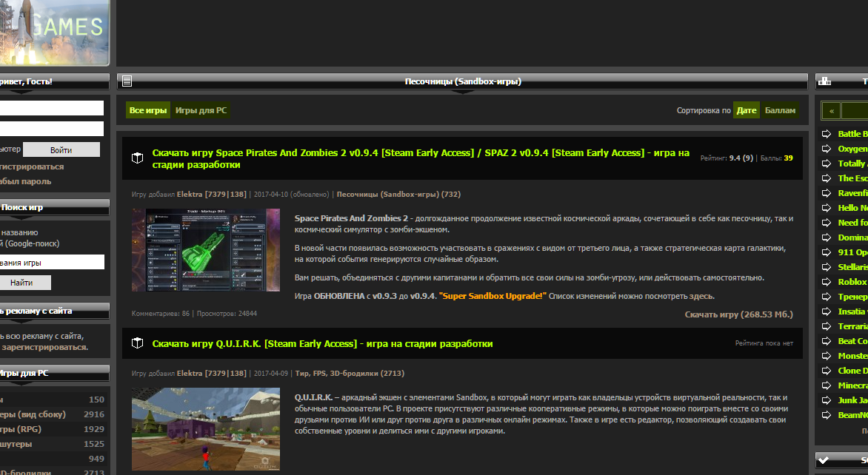This screenshot has width=868, height=475.
Task: Click the arrow icon beside Totally
Action: click(x=827, y=164)
